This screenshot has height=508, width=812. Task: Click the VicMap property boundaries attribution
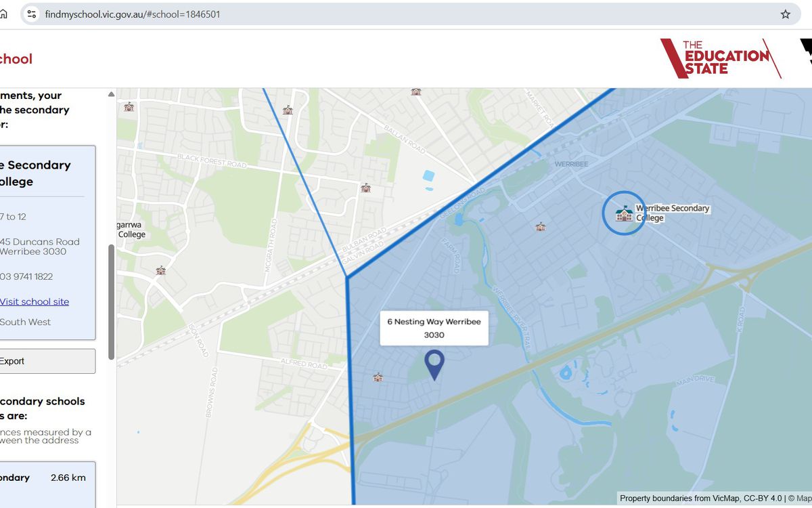tap(700, 499)
